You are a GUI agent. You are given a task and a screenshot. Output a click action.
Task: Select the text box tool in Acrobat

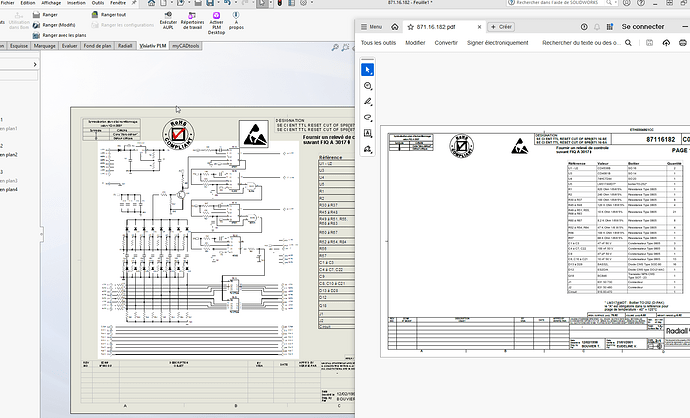coord(367,133)
